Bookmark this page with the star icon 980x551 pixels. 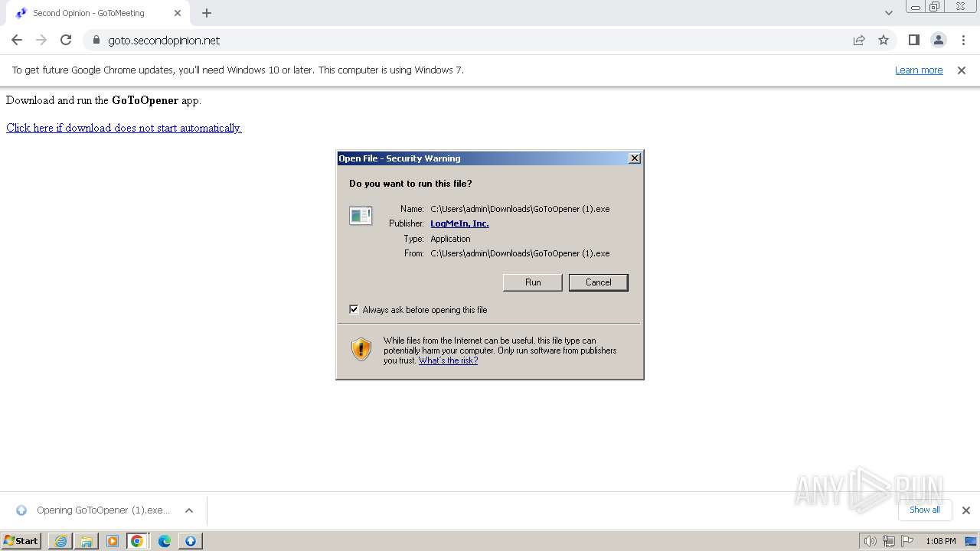[884, 40]
